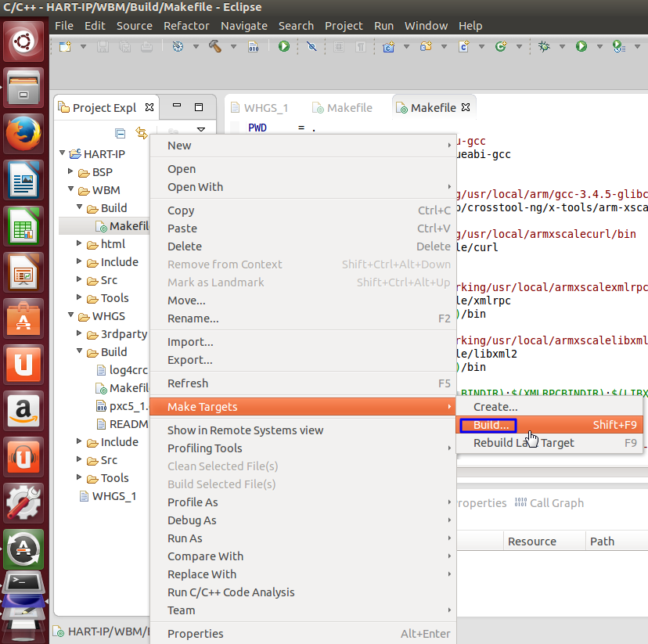Image resolution: width=648 pixels, height=644 pixels.
Task: Click the build configuration icon beside the hammer
Action: (178, 46)
